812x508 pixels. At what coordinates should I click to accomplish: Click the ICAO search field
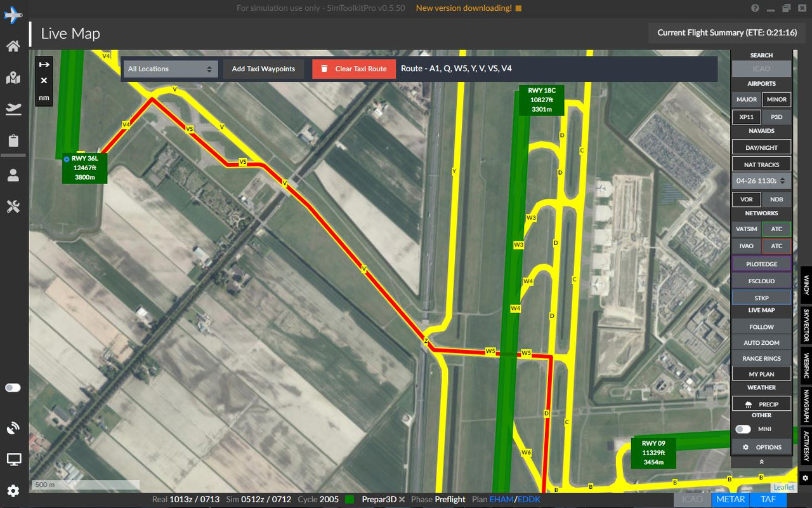[x=761, y=69]
